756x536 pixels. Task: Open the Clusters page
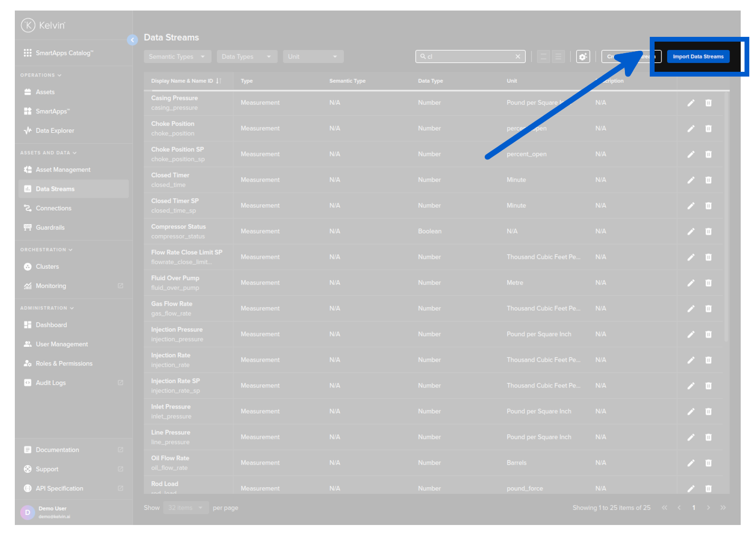tap(47, 267)
